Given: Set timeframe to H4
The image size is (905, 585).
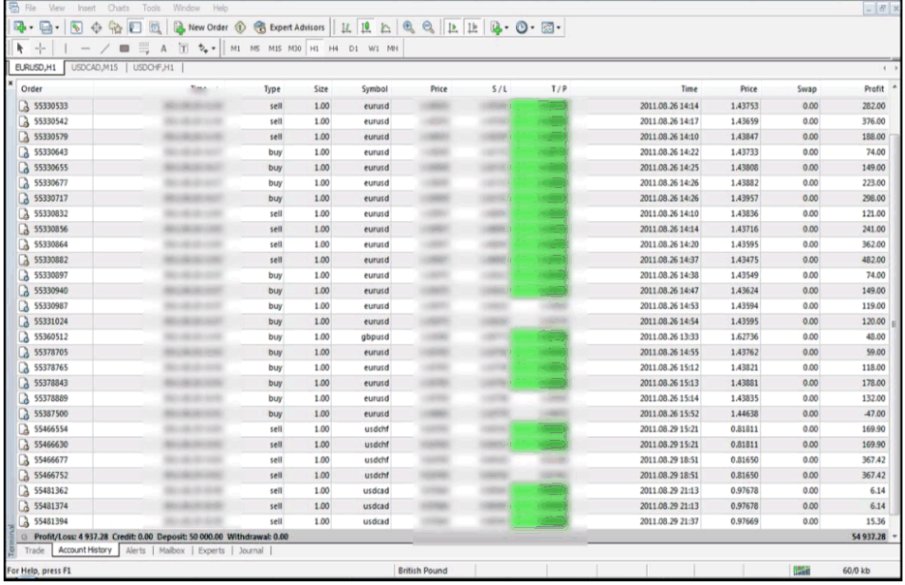Looking at the screenshot, I should pyautogui.click(x=334, y=48).
